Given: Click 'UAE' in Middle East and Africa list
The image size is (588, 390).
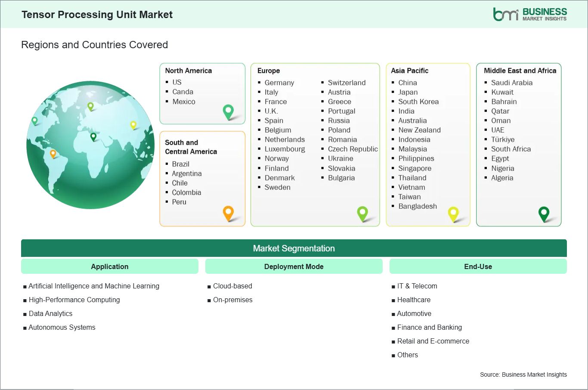Looking at the screenshot, I should coord(498,130).
